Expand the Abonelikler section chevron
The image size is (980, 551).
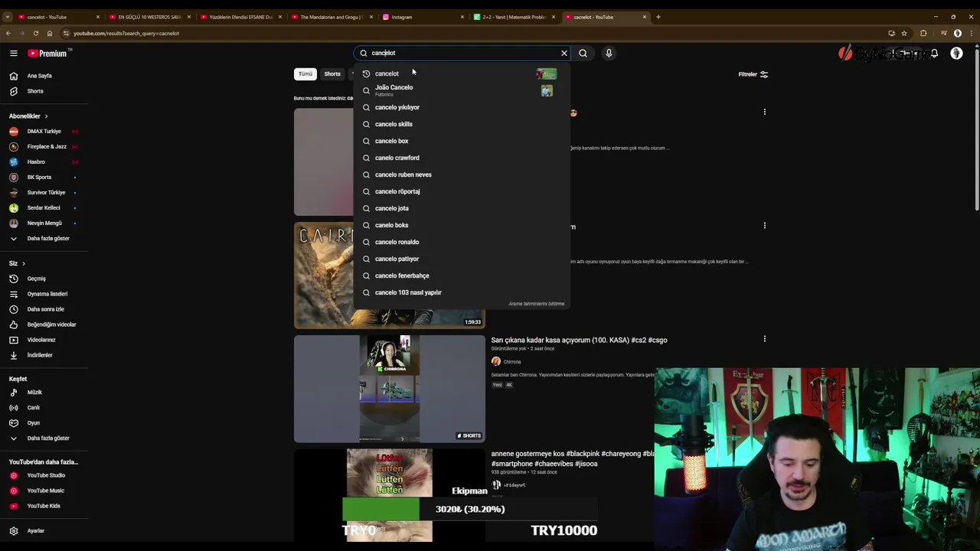click(46, 116)
